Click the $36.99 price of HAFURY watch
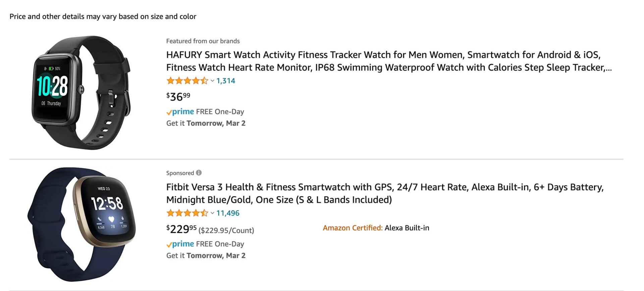This screenshot has width=644, height=291. (x=178, y=97)
